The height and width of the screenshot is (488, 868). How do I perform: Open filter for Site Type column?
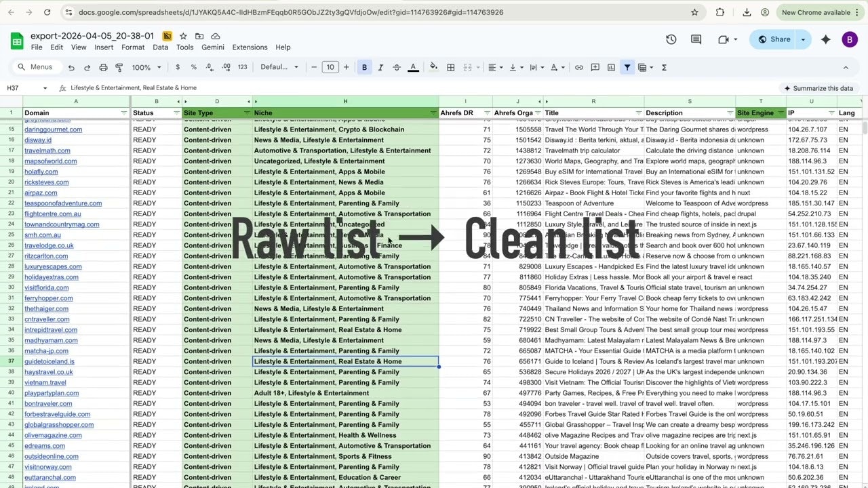[247, 113]
